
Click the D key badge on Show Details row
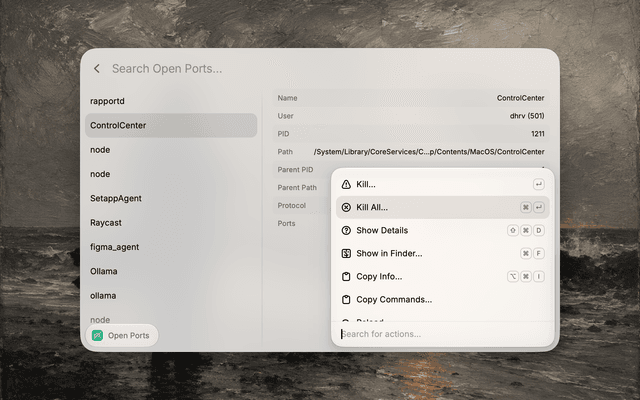tap(539, 231)
